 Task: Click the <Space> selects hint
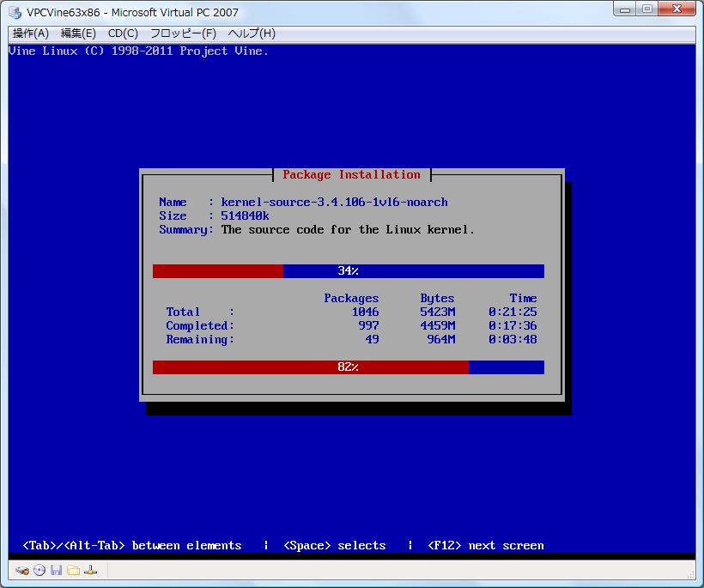pyautogui.click(x=335, y=546)
